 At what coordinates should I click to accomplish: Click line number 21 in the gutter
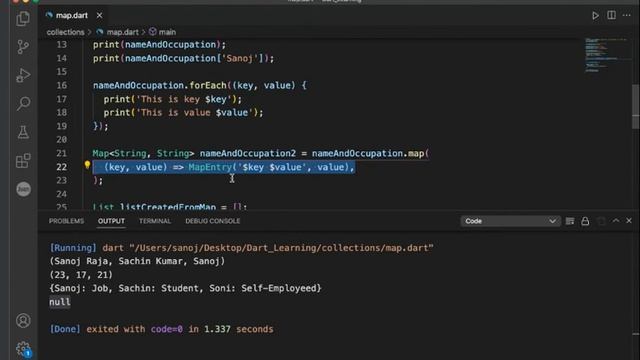tap(62, 153)
